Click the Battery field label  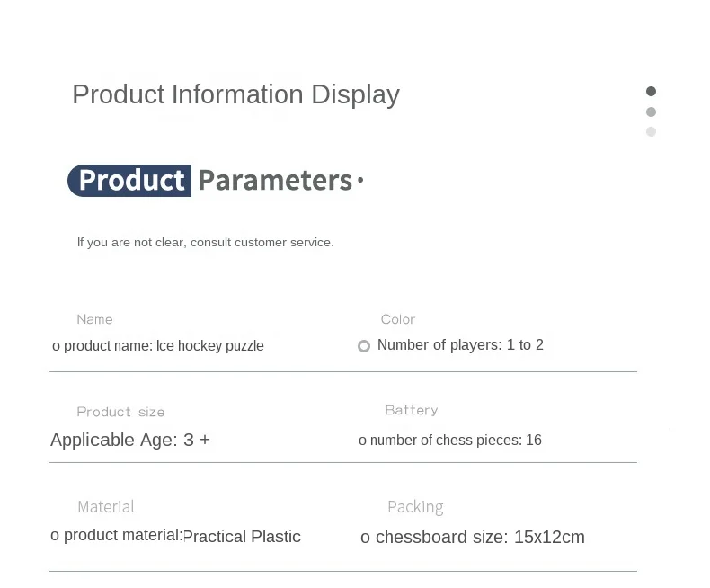point(412,410)
